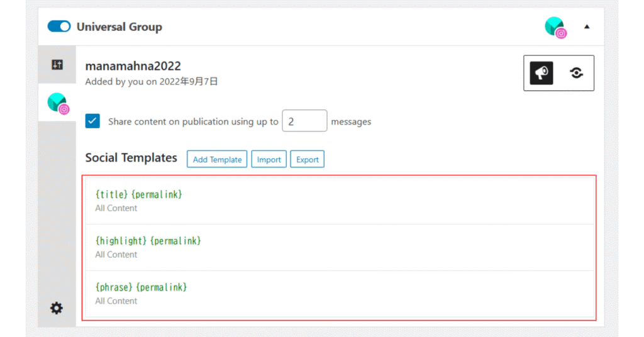Select the account avatar sidebar tab
Image resolution: width=644 pixels, height=337 pixels.
coord(57,102)
